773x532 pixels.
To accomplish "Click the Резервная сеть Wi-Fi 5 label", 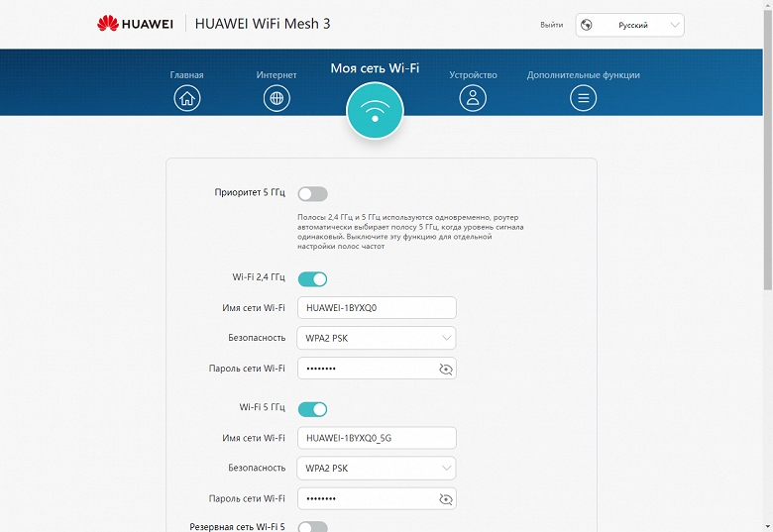I will tap(237, 527).
